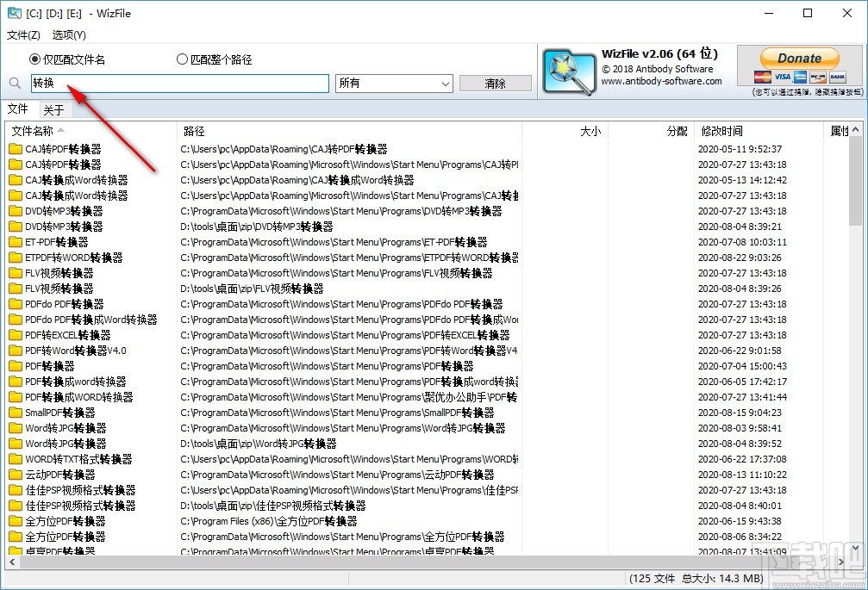This screenshot has height=590, width=868.
Task: Open the 文件(Z) menu
Action: click(23, 34)
